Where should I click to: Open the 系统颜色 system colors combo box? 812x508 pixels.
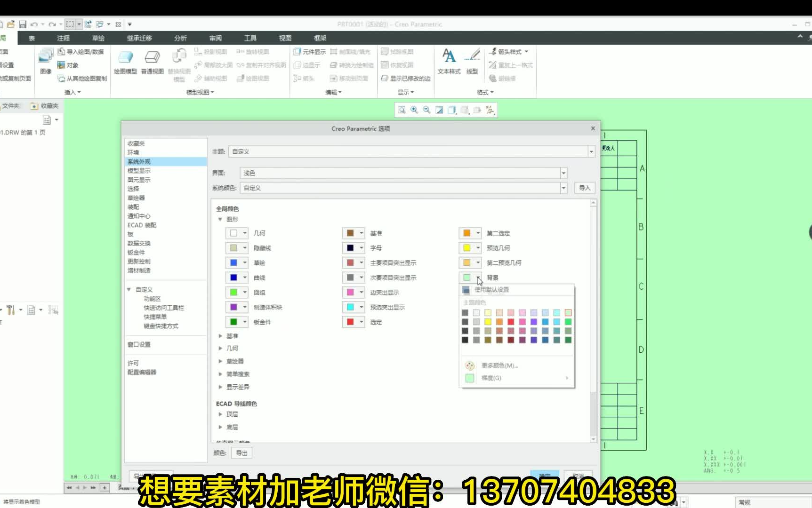403,188
